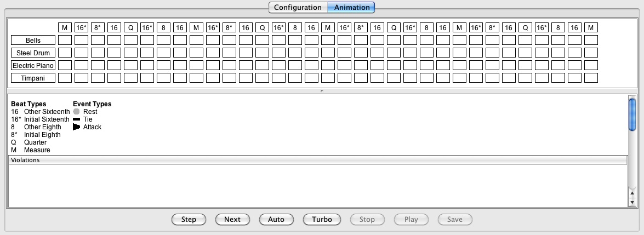Switch to the Configuration tab

click(298, 8)
